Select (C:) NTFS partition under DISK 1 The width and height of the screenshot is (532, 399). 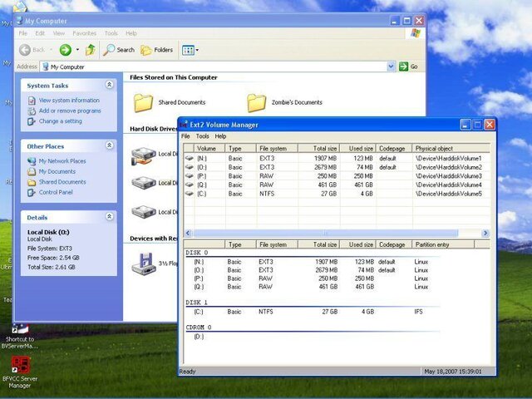(199, 312)
